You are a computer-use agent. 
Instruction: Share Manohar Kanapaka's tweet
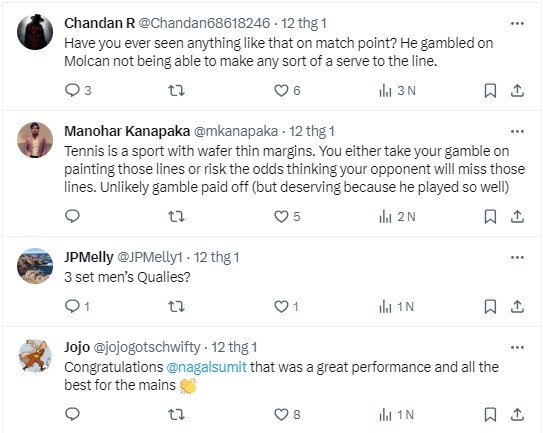[x=517, y=216]
